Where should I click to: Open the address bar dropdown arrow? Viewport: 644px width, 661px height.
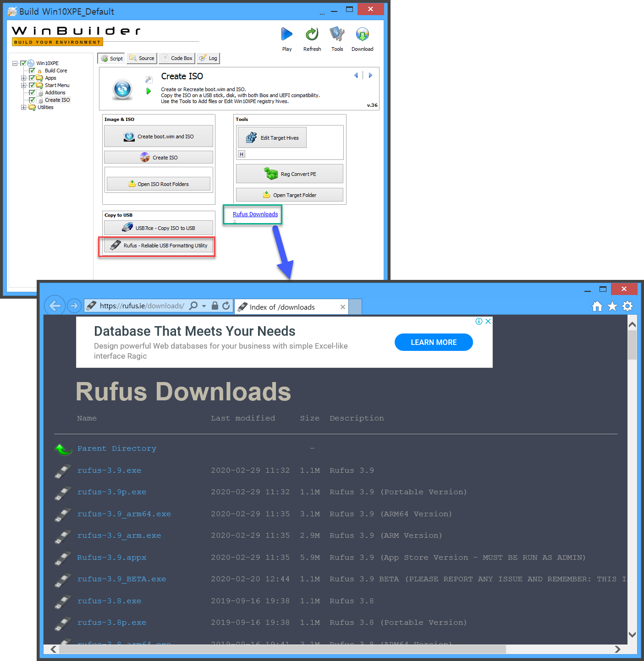pos(204,306)
